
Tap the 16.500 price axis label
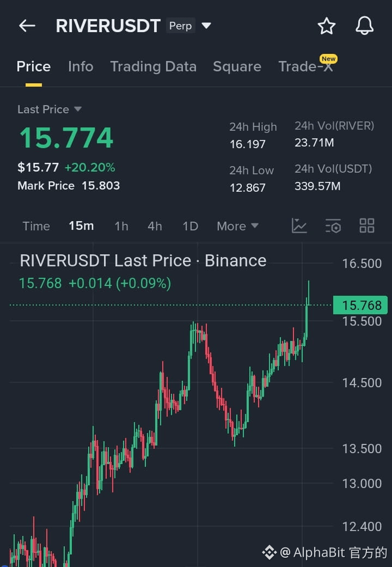[362, 263]
